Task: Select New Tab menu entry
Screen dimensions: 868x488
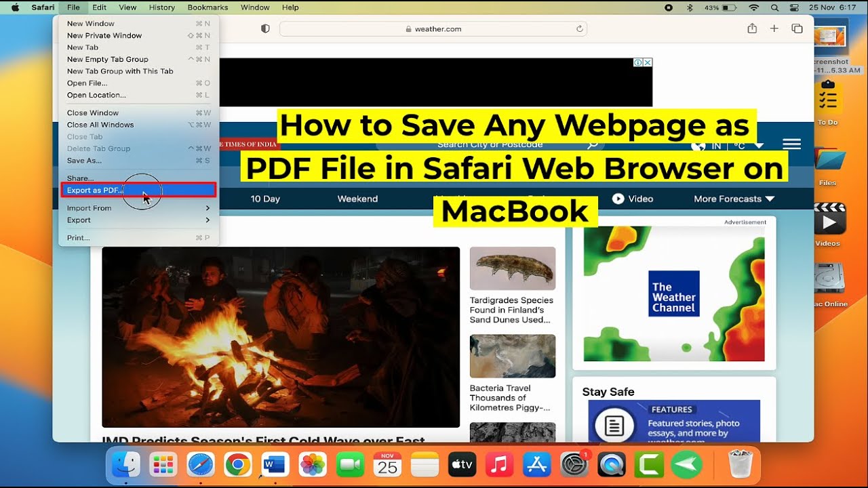Action: click(138, 47)
